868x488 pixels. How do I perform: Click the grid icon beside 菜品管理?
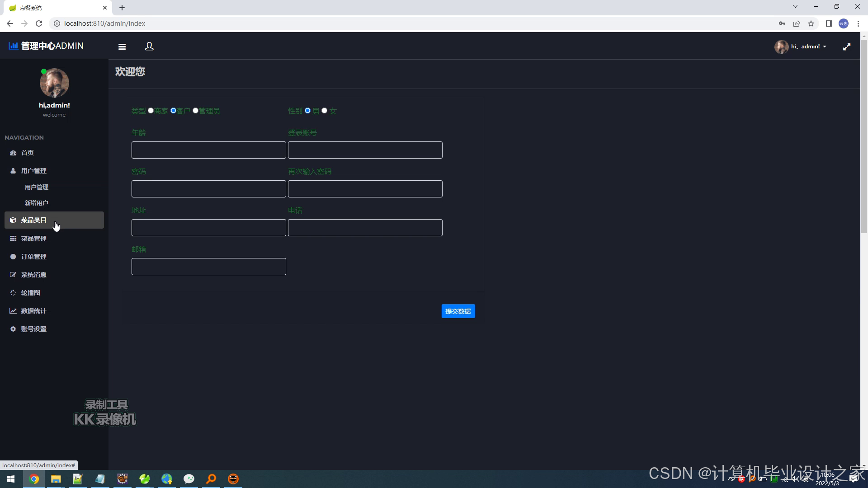[13, 239]
